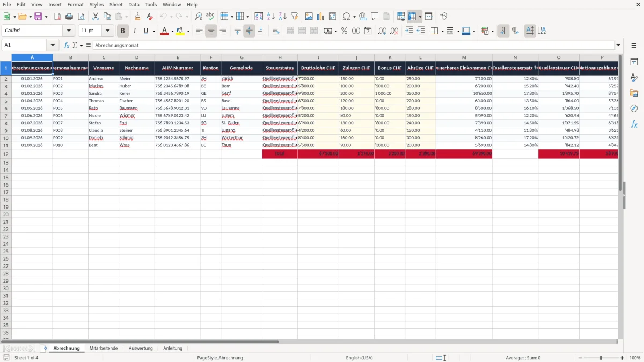Open the Font Color dropdown arrow
The height and width of the screenshot is (362, 644).
pyautogui.click(x=172, y=31)
